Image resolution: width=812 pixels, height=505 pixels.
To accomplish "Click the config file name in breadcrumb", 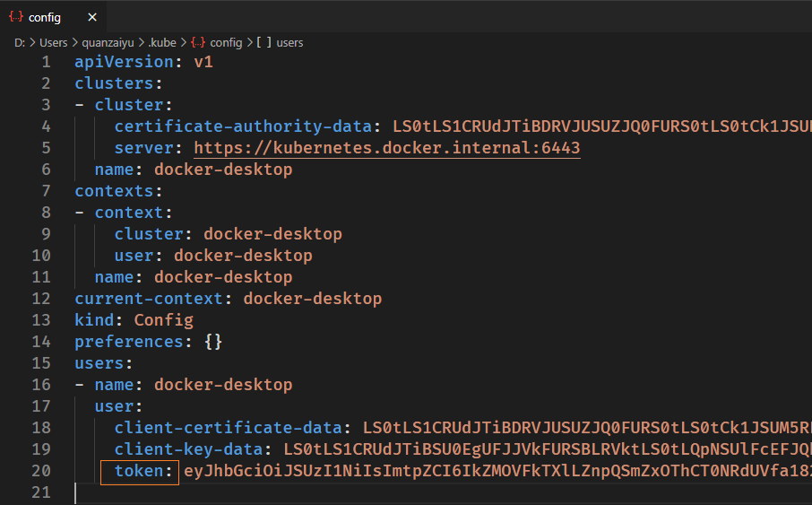I will [x=226, y=42].
